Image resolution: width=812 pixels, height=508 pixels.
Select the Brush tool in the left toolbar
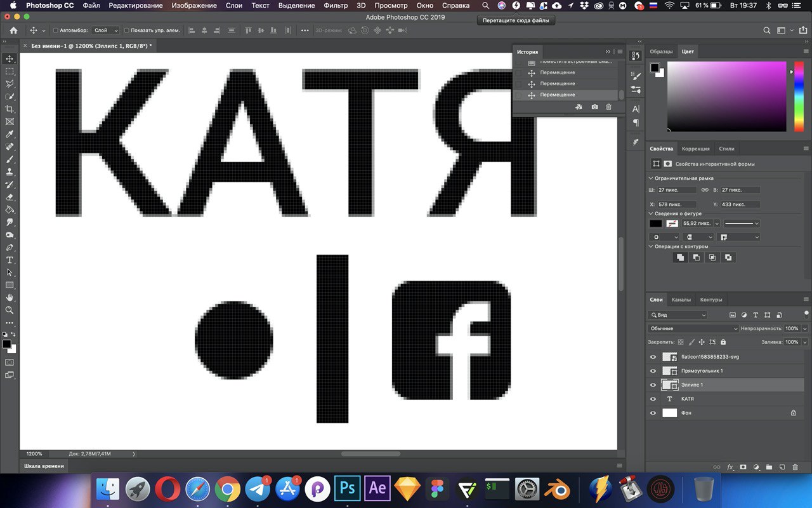(x=10, y=159)
